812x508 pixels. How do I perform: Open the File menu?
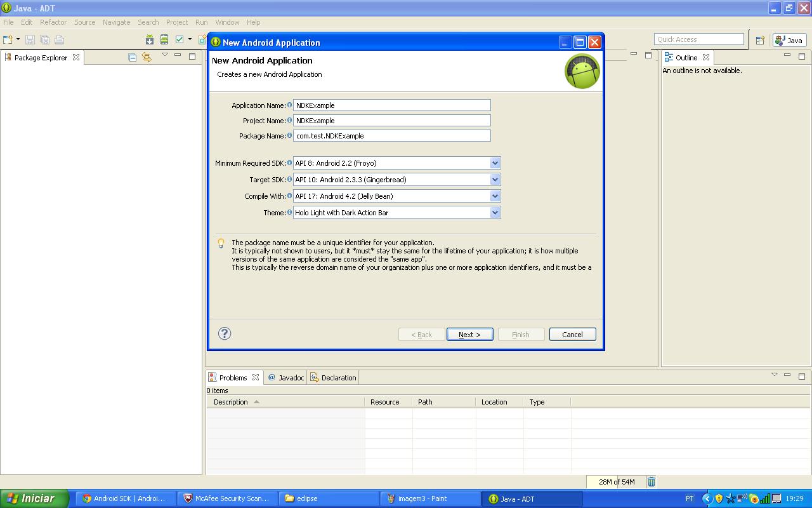(8, 22)
